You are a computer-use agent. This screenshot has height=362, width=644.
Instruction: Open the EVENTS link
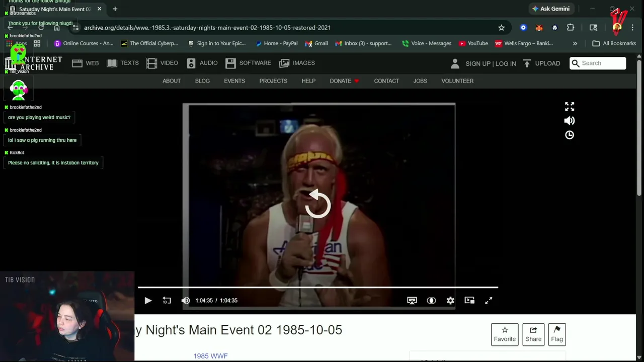(234, 81)
